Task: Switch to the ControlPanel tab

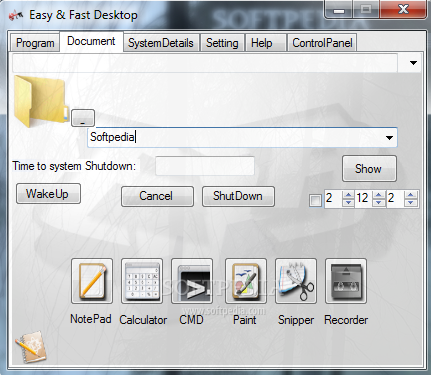Action: 322,43
